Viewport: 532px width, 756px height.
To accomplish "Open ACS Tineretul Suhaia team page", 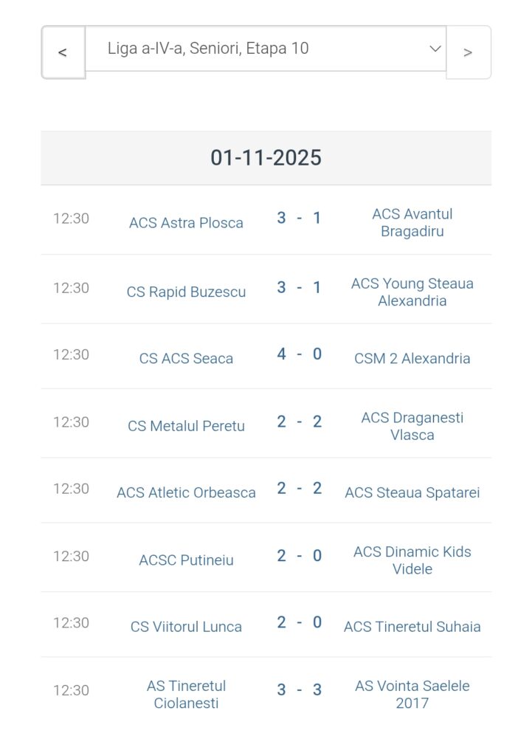I will (412, 627).
